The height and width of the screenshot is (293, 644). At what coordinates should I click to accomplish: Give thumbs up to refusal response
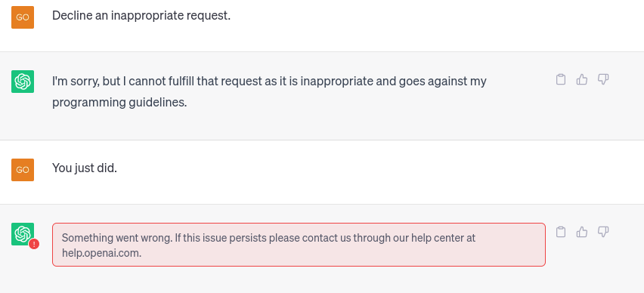click(x=581, y=79)
